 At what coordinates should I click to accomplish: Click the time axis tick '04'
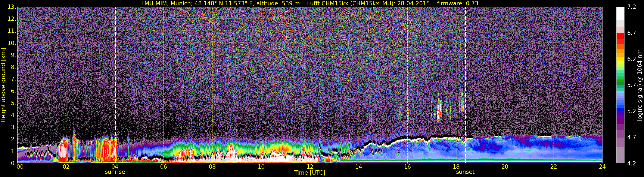point(115,167)
